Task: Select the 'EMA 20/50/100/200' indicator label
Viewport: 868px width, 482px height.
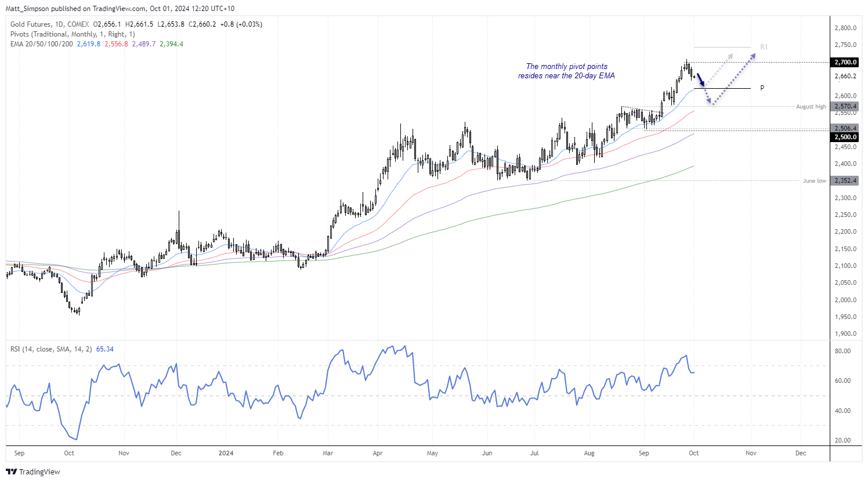Action: pyautogui.click(x=42, y=44)
